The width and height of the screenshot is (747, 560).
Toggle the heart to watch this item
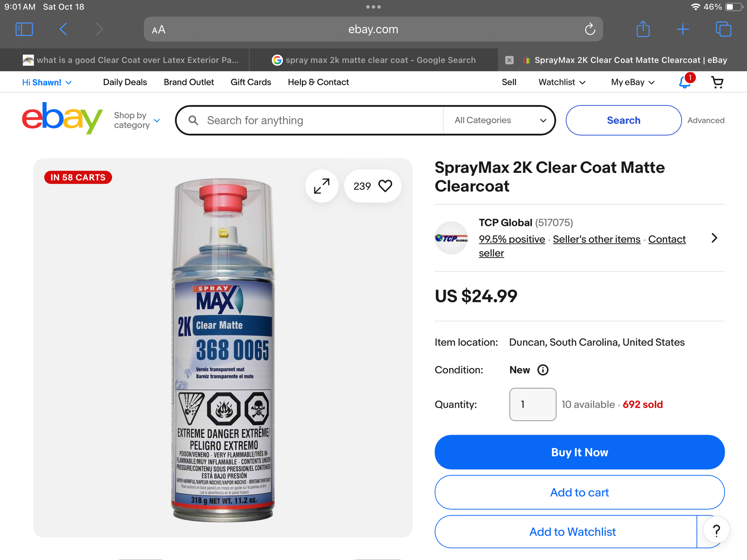click(385, 186)
